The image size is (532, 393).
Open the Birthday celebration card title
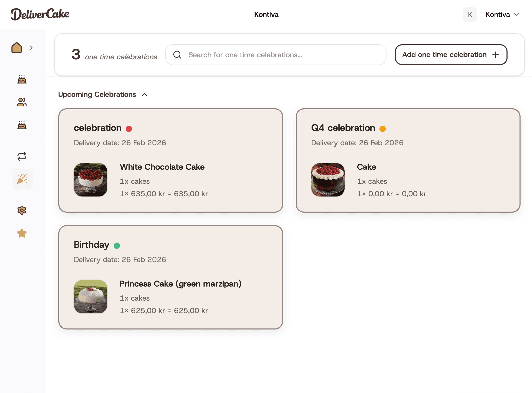pyautogui.click(x=92, y=245)
